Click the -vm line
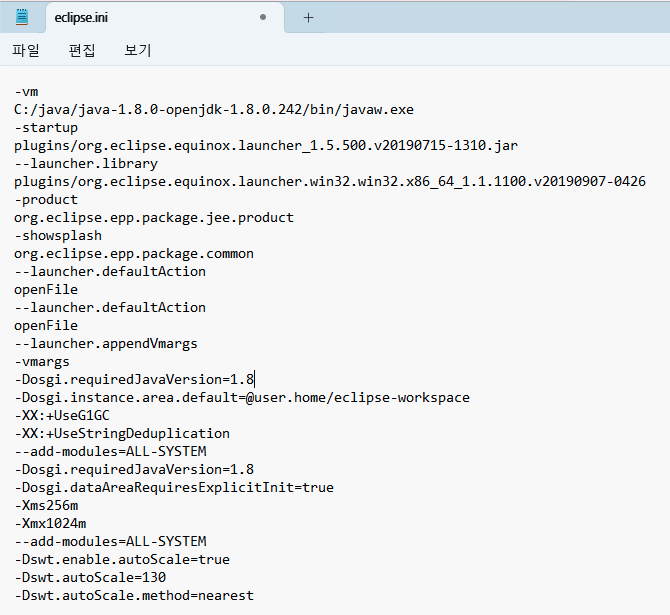Viewport: 670px width, 615px height. tap(26, 91)
